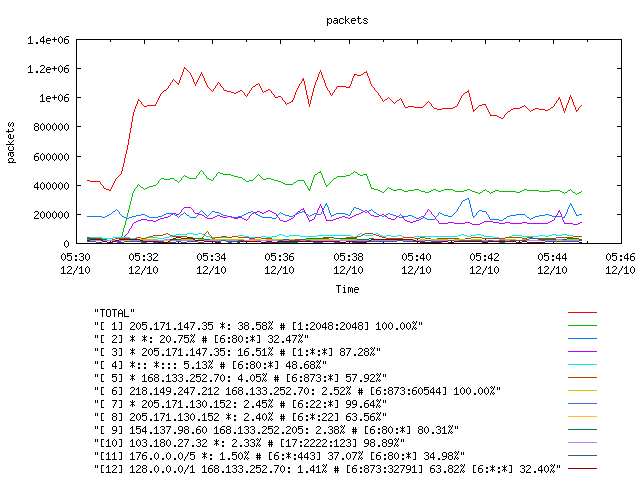Click legend entry [ 8] 2.40%

[240, 417]
